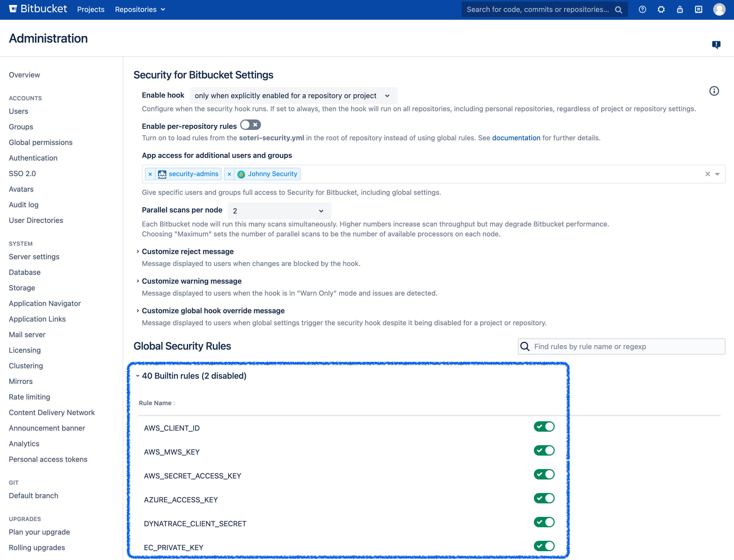Image resolution: width=734 pixels, height=560 pixels.
Task: Open the administration settings gear icon
Action: (661, 9)
